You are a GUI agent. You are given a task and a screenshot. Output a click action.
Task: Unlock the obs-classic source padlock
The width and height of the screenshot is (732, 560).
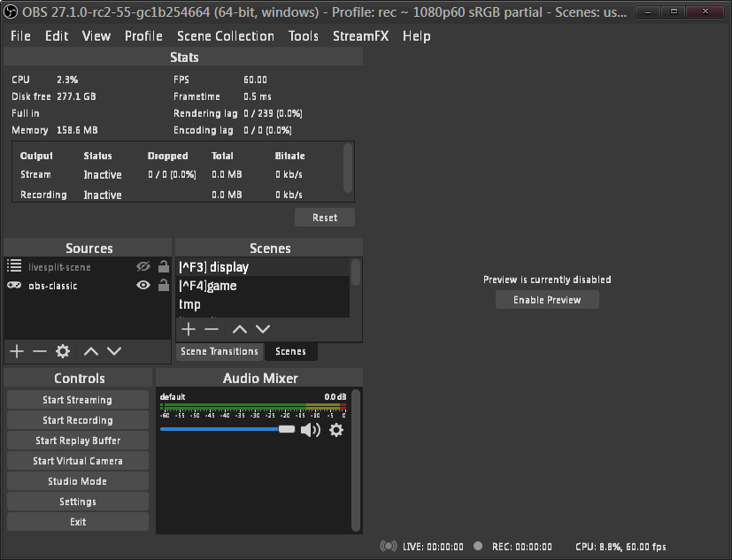[x=162, y=285]
